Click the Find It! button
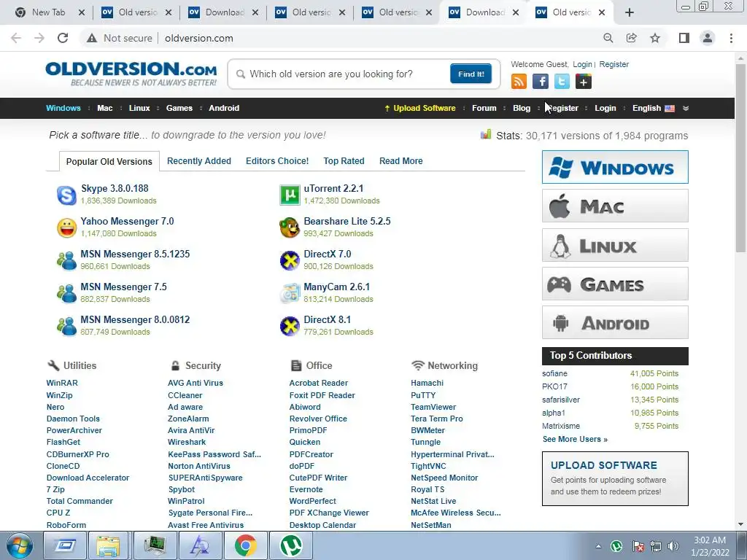Image resolution: width=747 pixels, height=560 pixels. pos(471,74)
